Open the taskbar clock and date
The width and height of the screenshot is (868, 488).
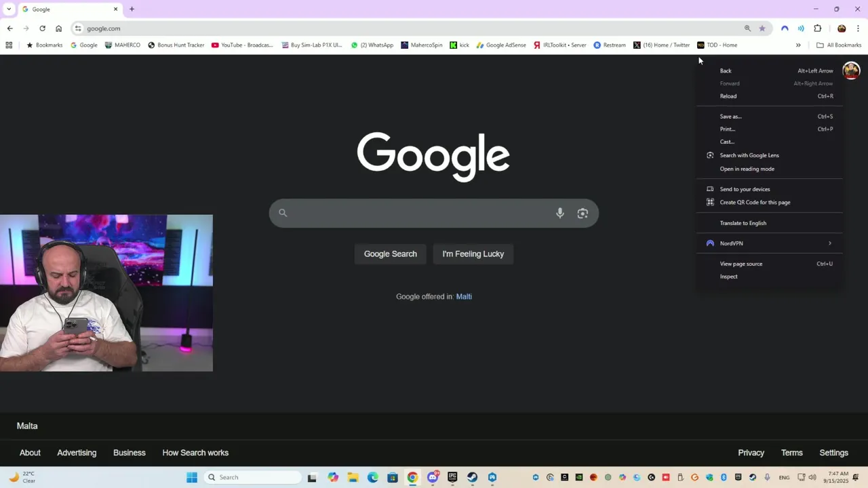point(838,477)
